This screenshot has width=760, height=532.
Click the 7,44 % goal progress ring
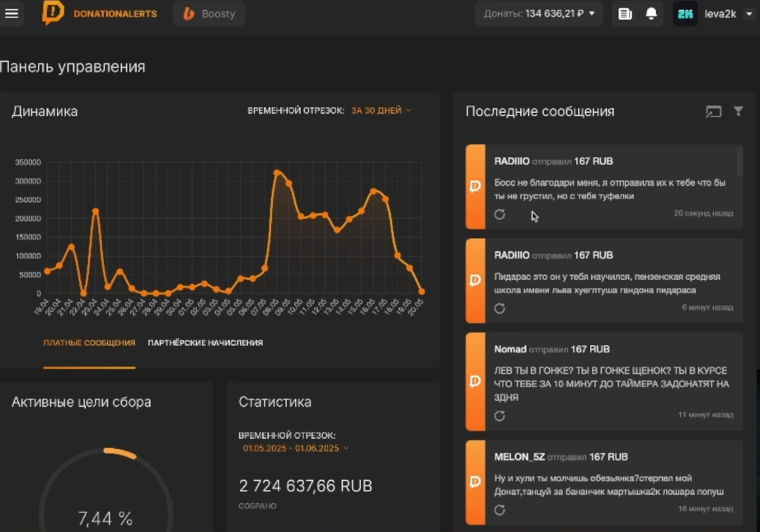coord(106,489)
